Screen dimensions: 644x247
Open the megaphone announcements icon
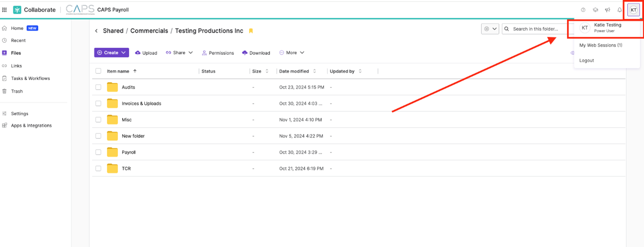pyautogui.click(x=608, y=9)
